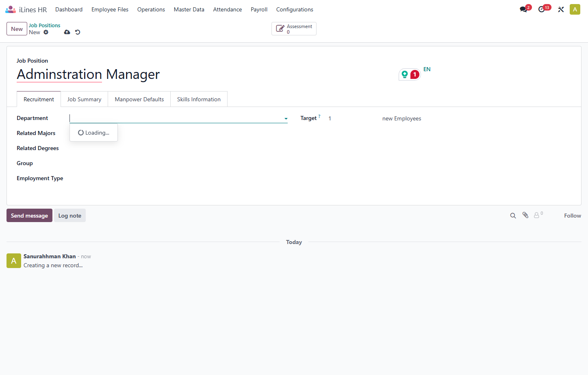Viewport: 588px width, 375px height.
Task: Open the activities clock icon
Action: (x=541, y=9)
